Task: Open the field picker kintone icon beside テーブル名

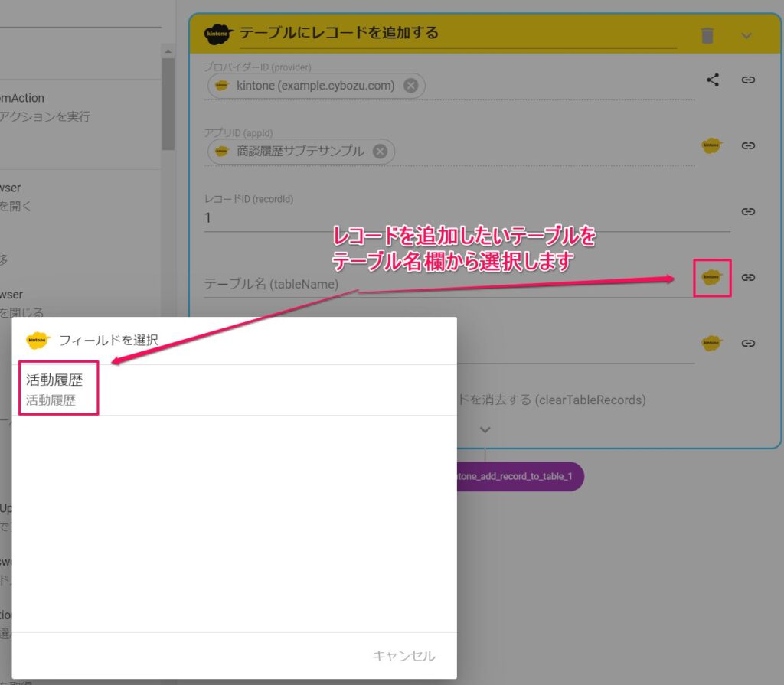Action: (x=711, y=279)
